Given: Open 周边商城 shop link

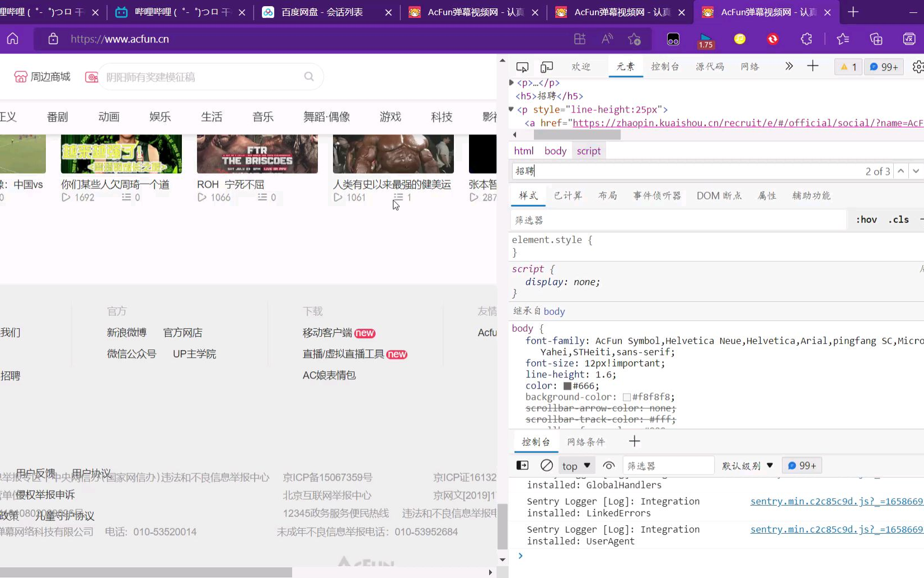Looking at the screenshot, I should (x=43, y=77).
